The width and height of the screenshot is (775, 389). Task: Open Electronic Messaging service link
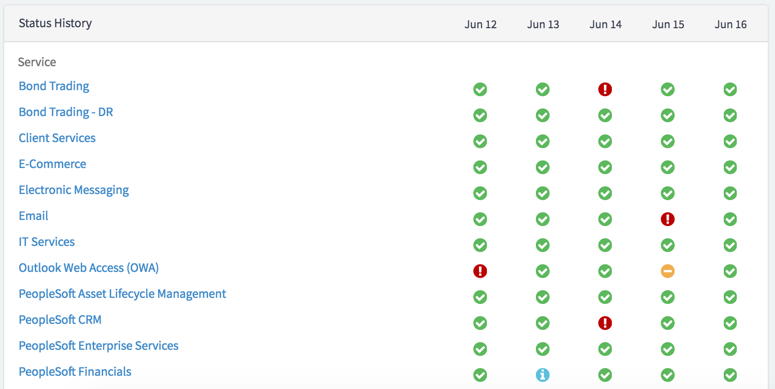(x=74, y=190)
